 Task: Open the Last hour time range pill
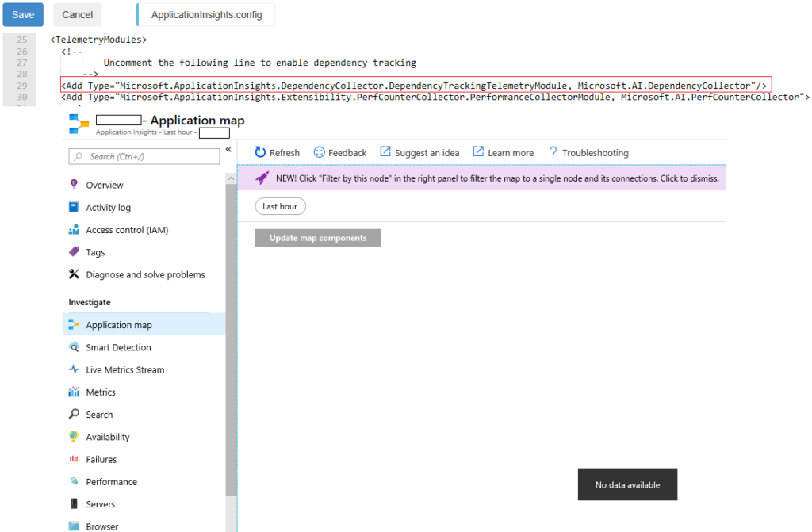pyautogui.click(x=280, y=206)
